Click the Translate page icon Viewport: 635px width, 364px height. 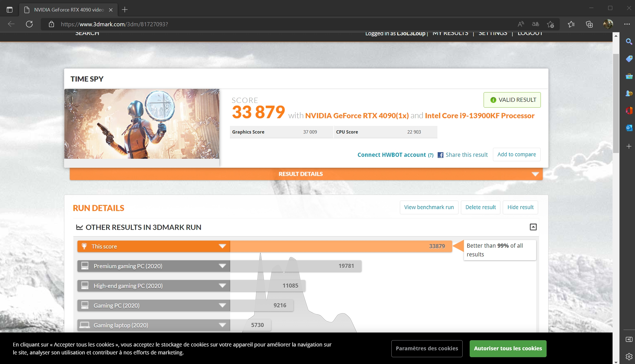click(535, 24)
